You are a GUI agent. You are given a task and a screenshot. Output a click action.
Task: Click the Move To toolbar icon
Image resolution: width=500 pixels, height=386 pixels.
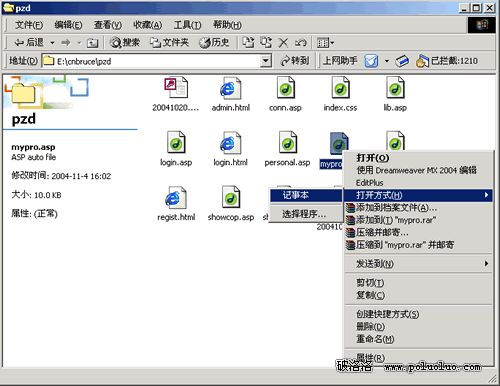click(248, 42)
